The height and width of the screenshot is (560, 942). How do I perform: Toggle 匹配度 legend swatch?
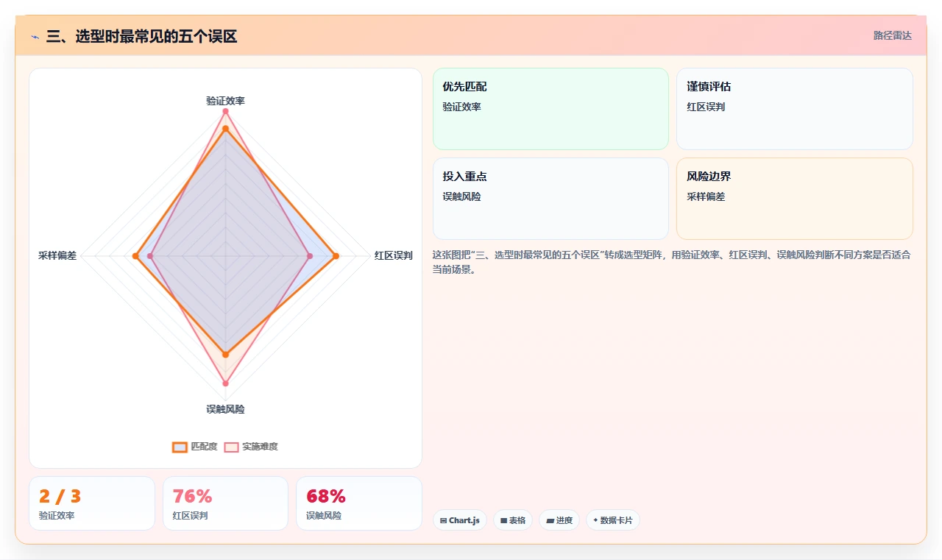point(180,447)
